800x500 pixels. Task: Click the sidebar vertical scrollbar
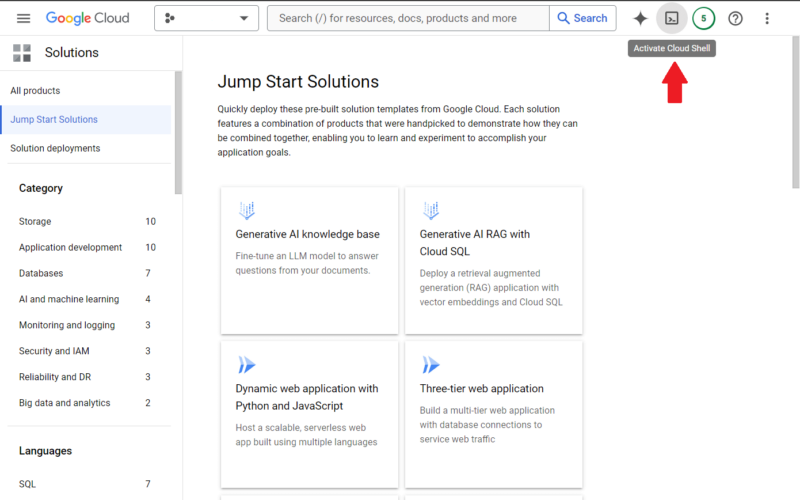(178, 133)
